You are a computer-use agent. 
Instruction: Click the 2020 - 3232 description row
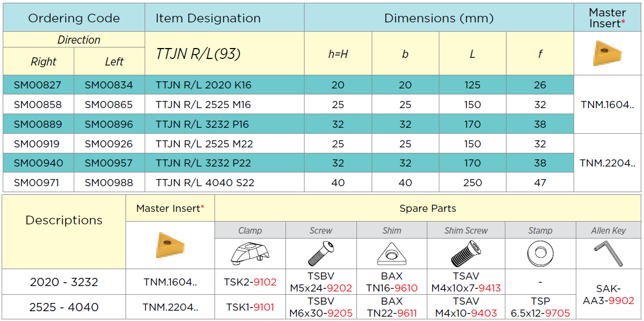coord(64,282)
